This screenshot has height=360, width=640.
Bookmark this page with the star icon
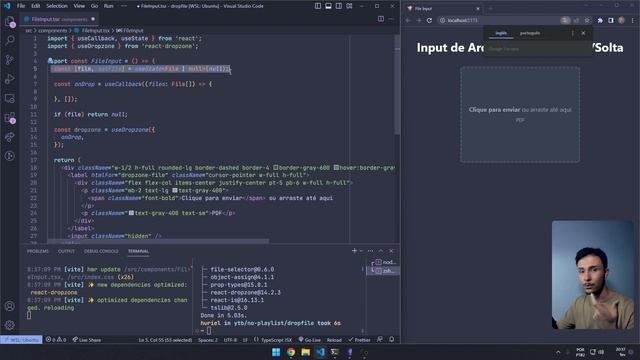pyautogui.click(x=587, y=20)
